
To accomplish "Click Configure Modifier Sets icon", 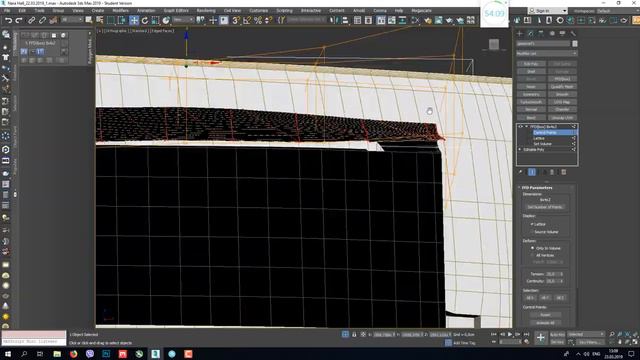I will click(x=564, y=172).
